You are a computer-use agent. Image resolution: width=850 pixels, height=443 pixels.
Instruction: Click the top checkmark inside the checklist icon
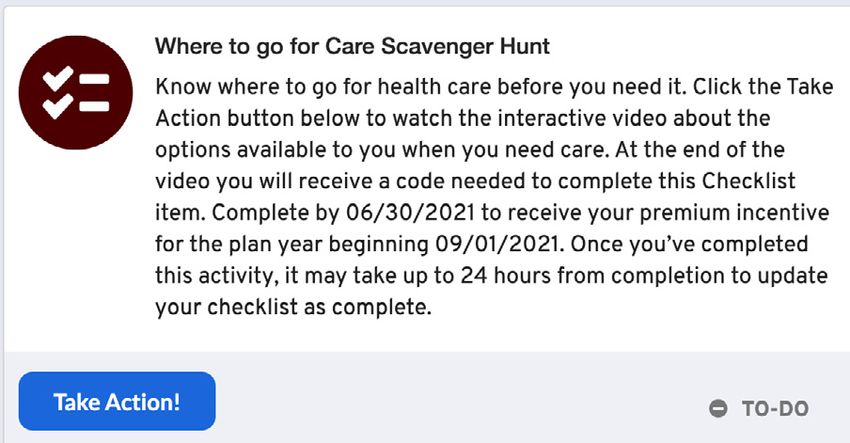(x=58, y=79)
